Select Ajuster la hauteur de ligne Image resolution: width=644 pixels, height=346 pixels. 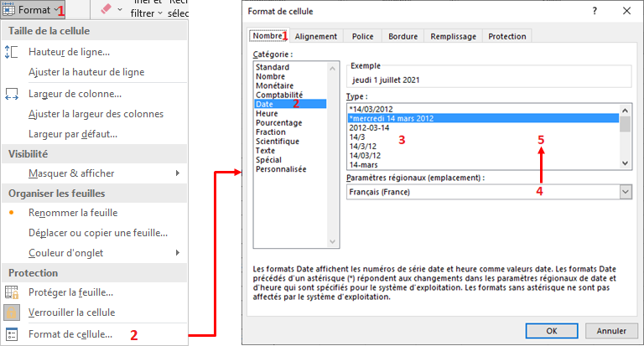click(x=95, y=72)
